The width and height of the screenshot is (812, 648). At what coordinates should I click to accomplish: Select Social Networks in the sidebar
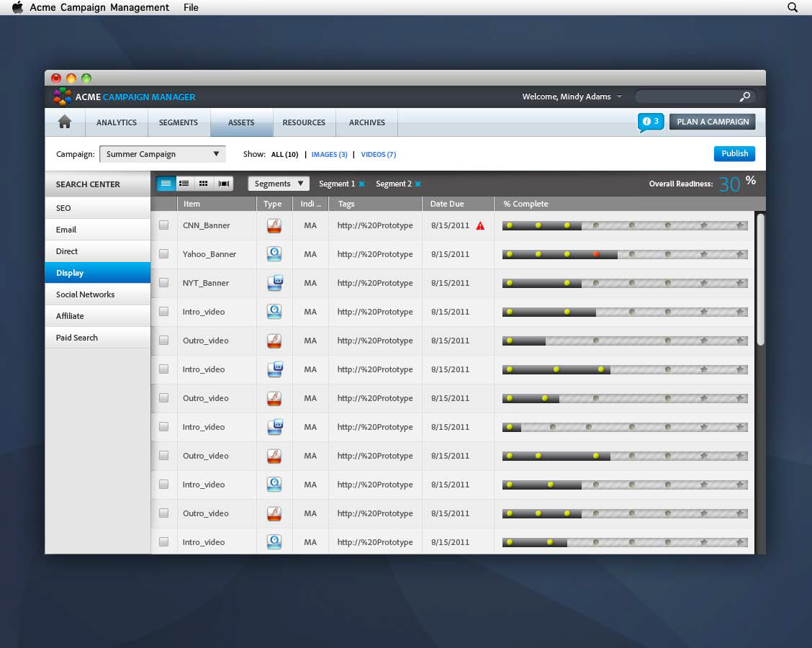(98, 294)
